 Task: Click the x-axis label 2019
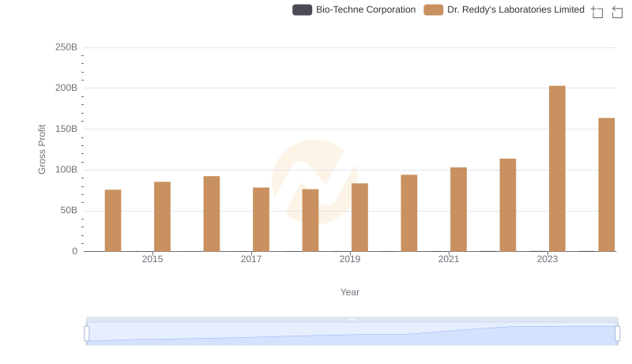[x=350, y=259]
